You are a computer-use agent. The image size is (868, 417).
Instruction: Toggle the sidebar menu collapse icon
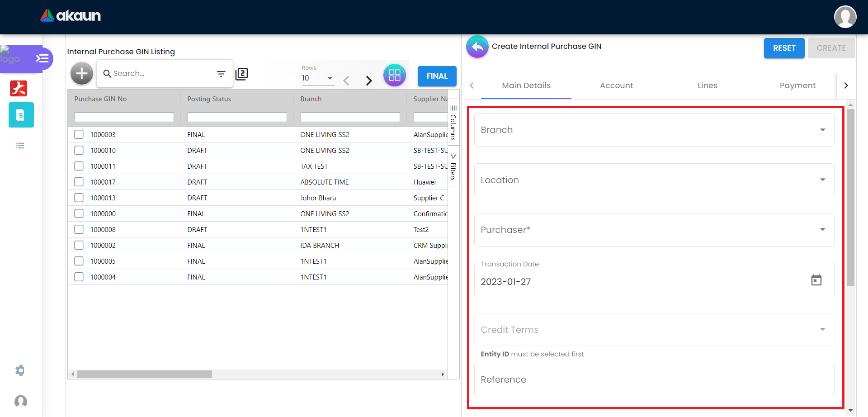tap(42, 58)
